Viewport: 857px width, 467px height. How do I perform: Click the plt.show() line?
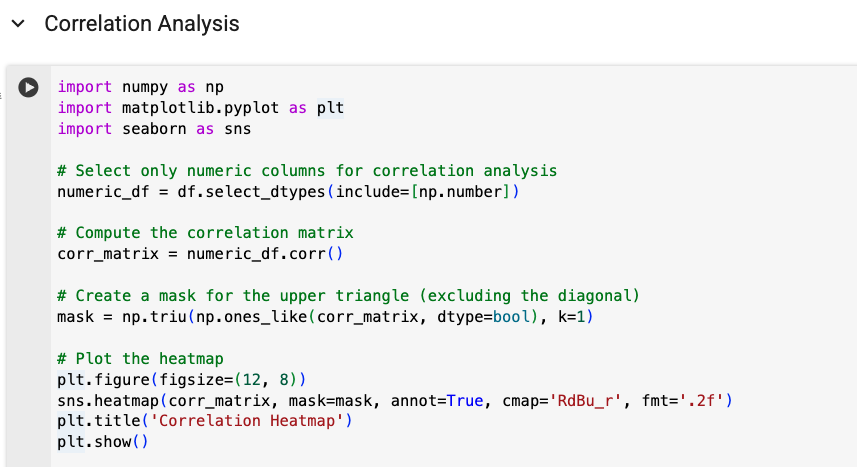tap(102, 441)
